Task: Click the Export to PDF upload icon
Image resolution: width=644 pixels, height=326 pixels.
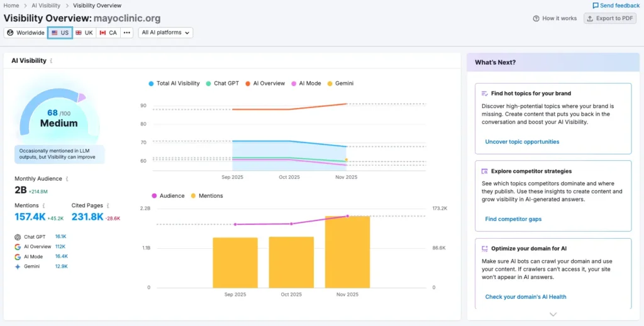Action: point(590,18)
